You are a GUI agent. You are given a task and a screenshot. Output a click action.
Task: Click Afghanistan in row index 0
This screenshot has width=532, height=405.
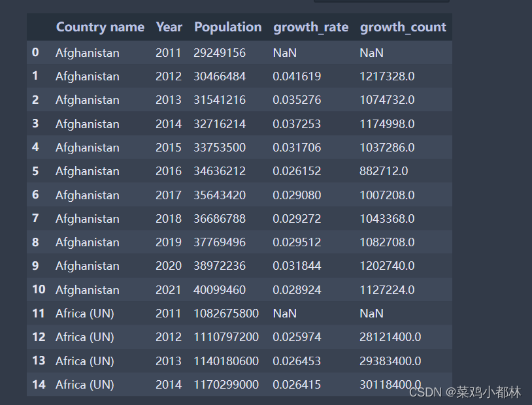tap(88, 53)
